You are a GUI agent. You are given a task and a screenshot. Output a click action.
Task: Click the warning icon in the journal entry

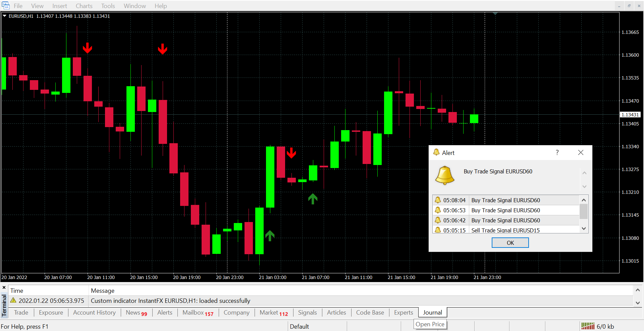click(13, 300)
